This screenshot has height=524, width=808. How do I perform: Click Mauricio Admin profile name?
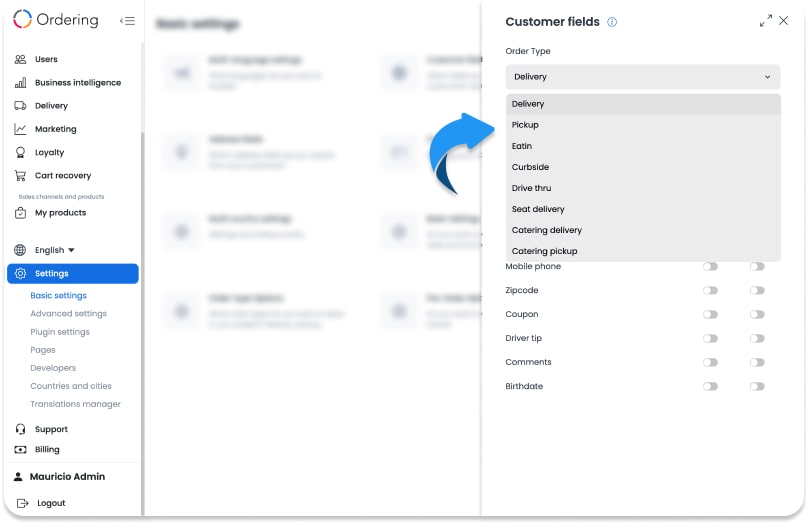67,477
